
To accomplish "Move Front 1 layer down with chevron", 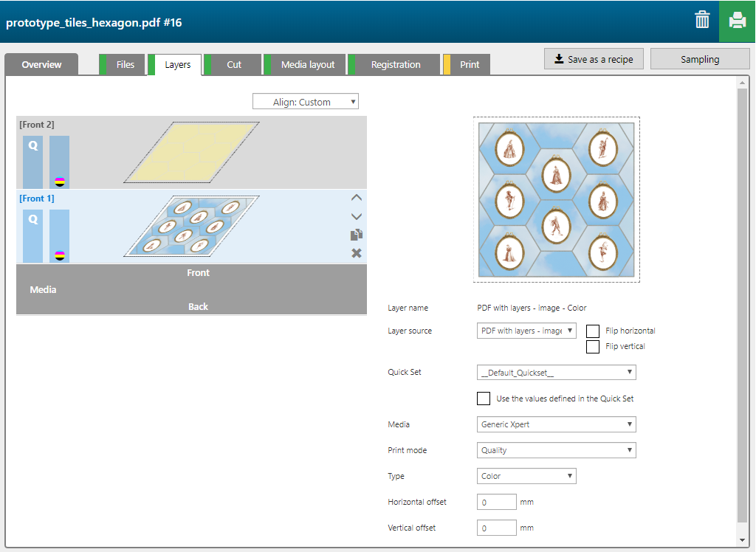I will (357, 216).
